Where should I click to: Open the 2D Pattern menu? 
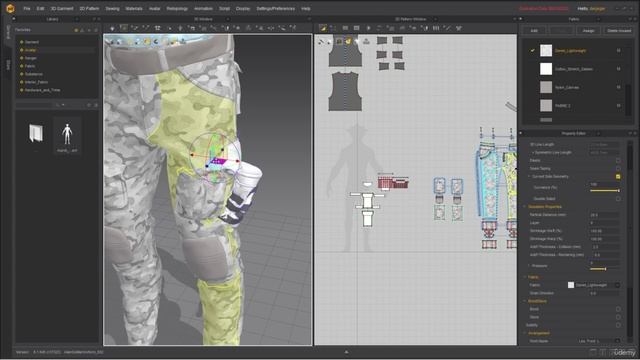coord(89,9)
